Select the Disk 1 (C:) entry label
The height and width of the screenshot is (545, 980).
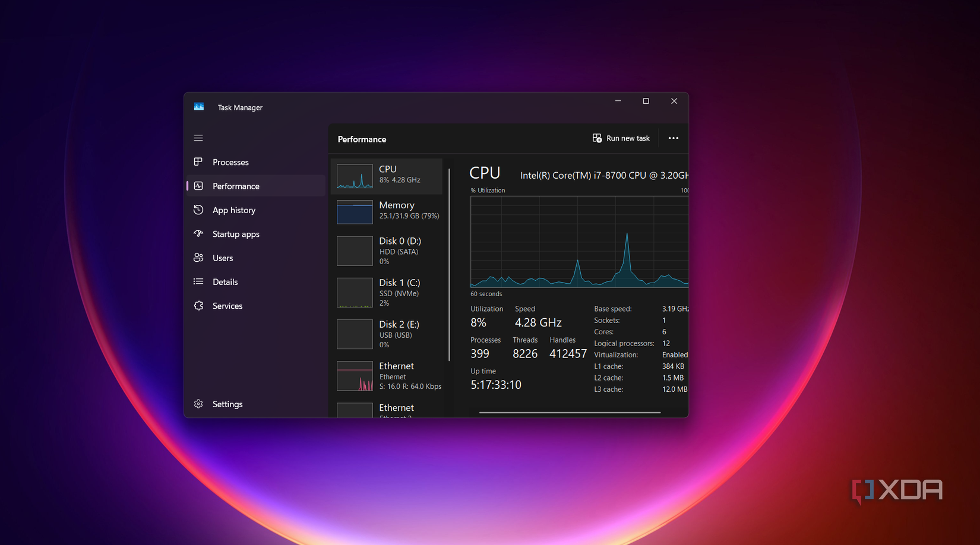click(399, 283)
